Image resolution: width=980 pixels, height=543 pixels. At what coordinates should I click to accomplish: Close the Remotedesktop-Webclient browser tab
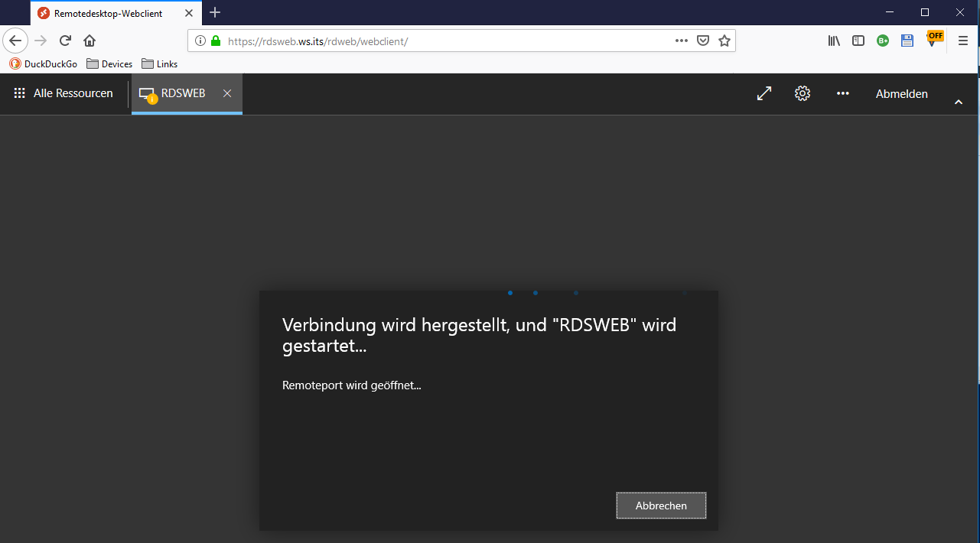coord(189,13)
